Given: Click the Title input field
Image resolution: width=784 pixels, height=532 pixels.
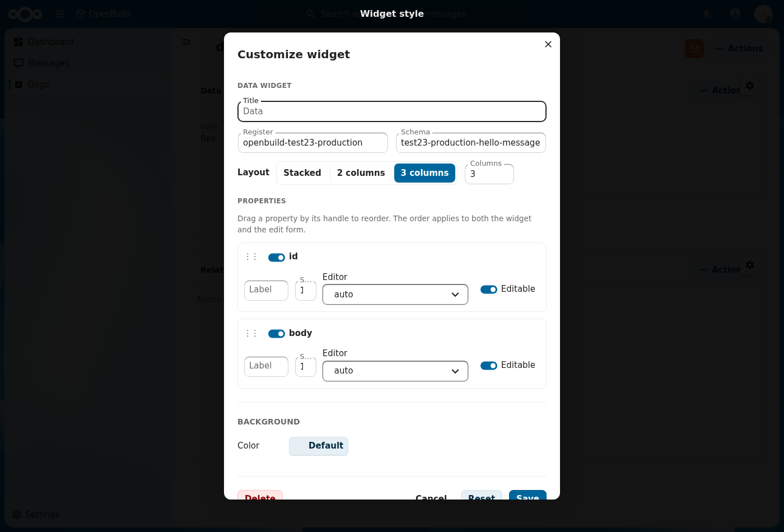Looking at the screenshot, I should tap(392, 111).
